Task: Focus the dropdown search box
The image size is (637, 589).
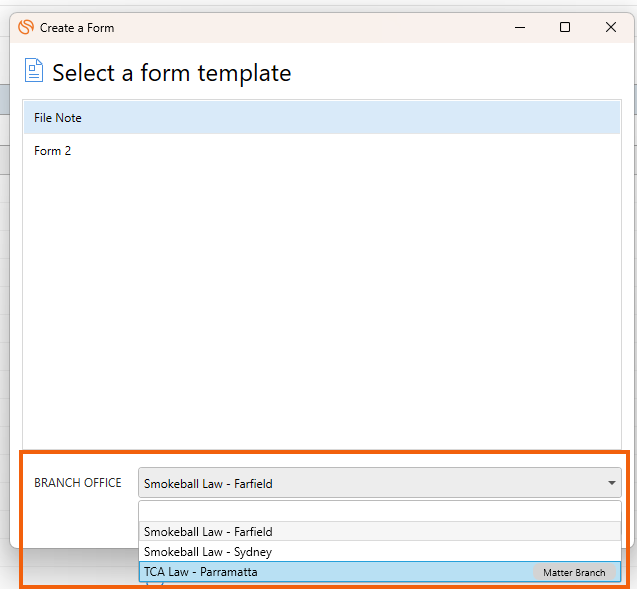Action: 380,511
